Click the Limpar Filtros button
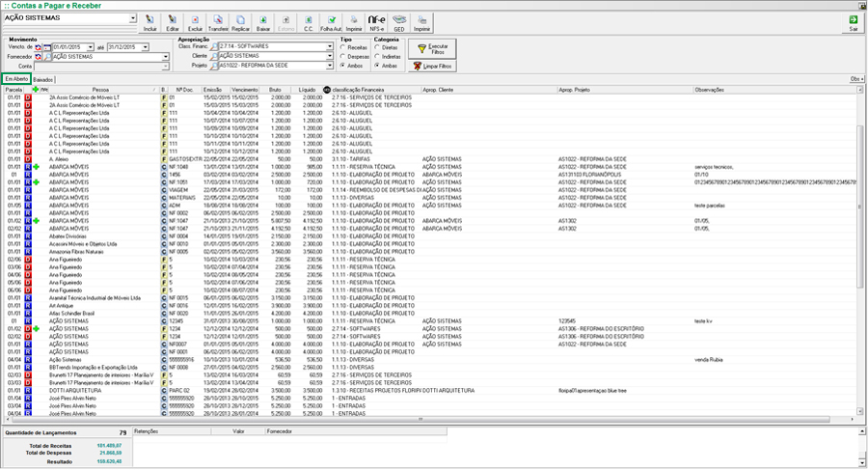868x470 pixels. click(431, 66)
